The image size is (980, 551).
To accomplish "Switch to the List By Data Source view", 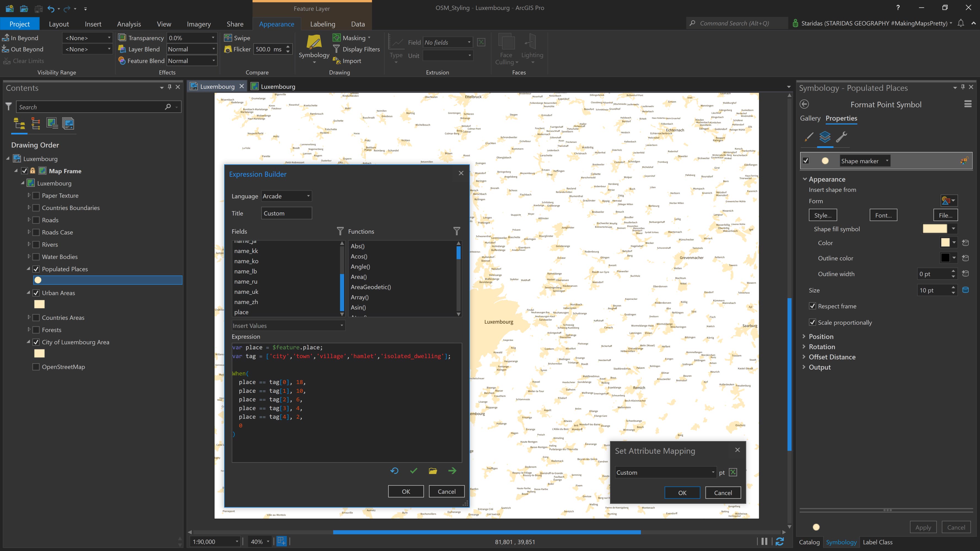I will pos(36,123).
